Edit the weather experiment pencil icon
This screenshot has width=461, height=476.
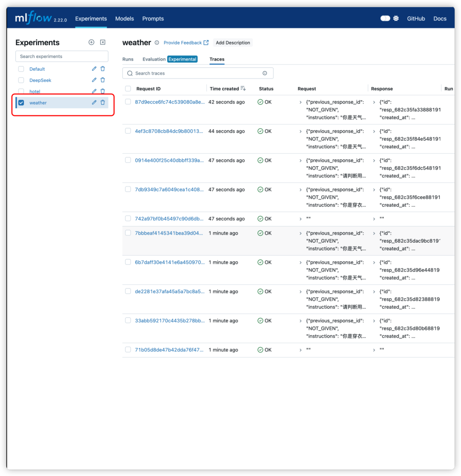pos(94,102)
